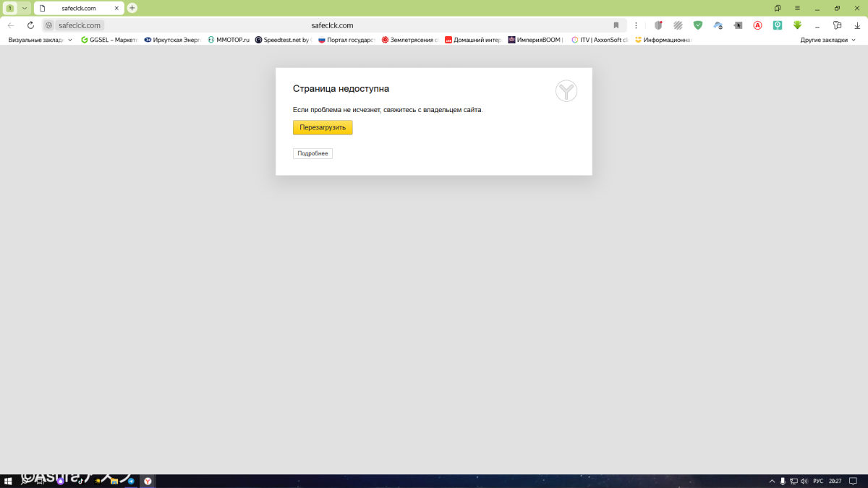Viewport: 868px width, 488px height.
Task: Bookmark this page via the address bar flag
Action: coord(616,25)
